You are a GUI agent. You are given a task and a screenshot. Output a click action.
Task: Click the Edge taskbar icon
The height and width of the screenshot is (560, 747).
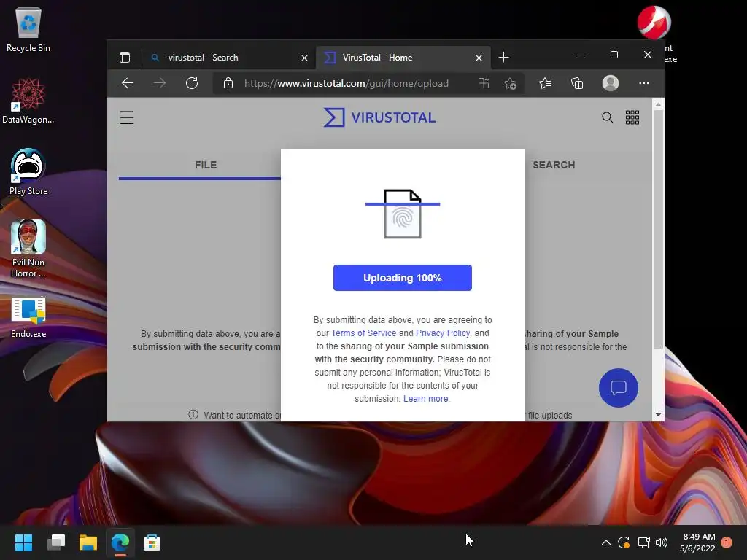pos(120,542)
